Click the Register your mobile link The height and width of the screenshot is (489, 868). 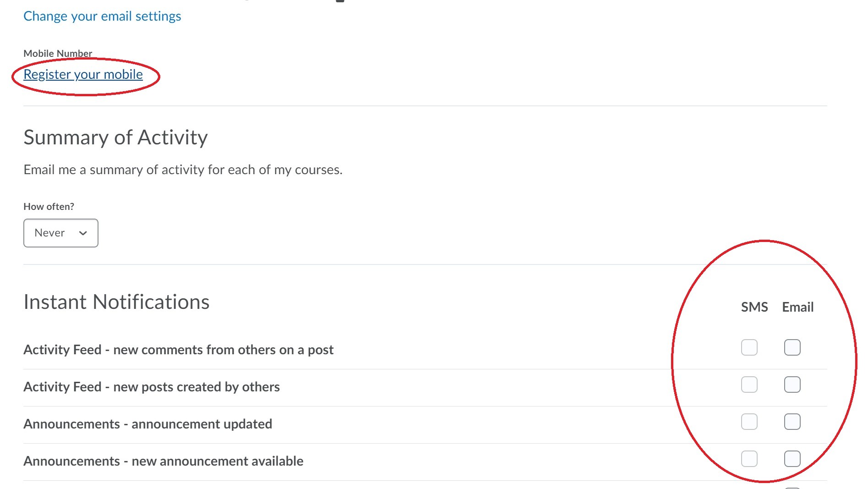pyautogui.click(x=83, y=74)
